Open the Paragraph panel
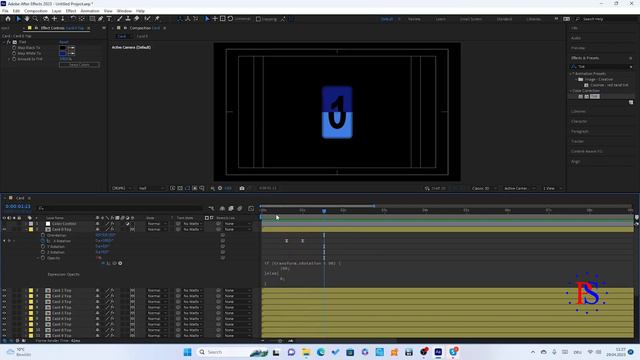Screen dimensions: 640x360 point(580,131)
